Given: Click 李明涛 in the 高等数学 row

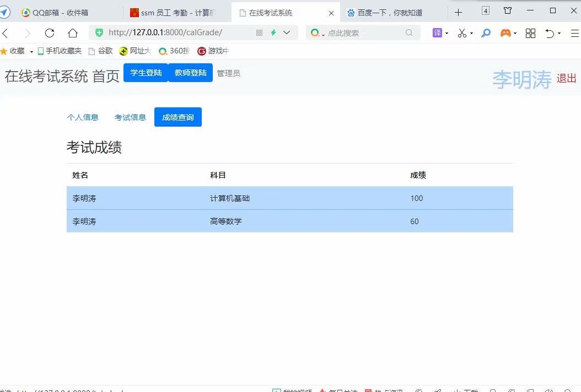Looking at the screenshot, I should tap(84, 221).
